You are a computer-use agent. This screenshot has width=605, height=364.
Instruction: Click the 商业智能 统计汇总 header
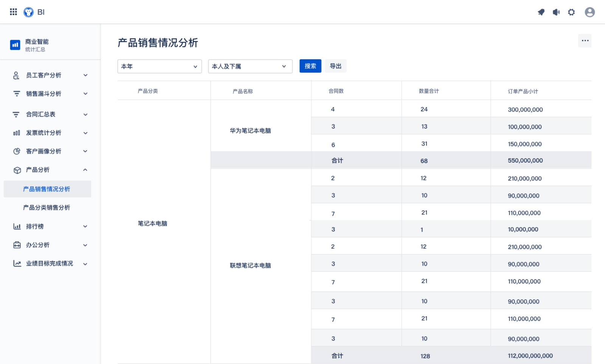pyautogui.click(x=37, y=45)
